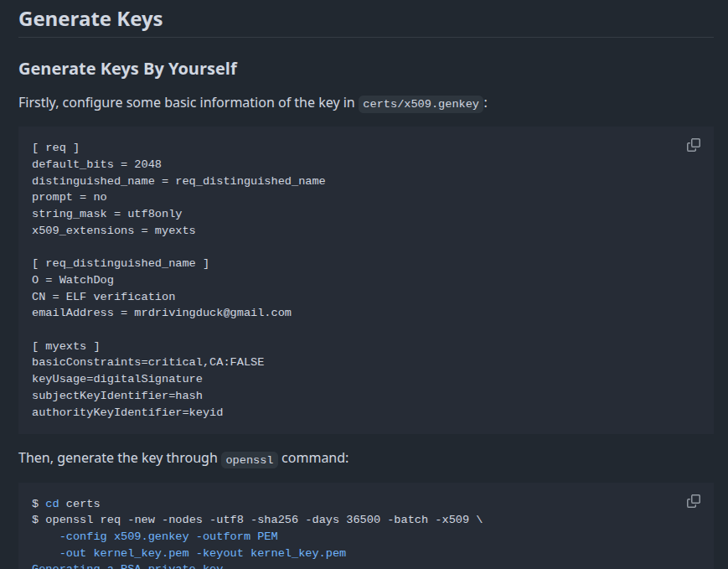The height and width of the screenshot is (569, 728).
Task: Copy the x509.genkey configuration code block
Action: (693, 145)
